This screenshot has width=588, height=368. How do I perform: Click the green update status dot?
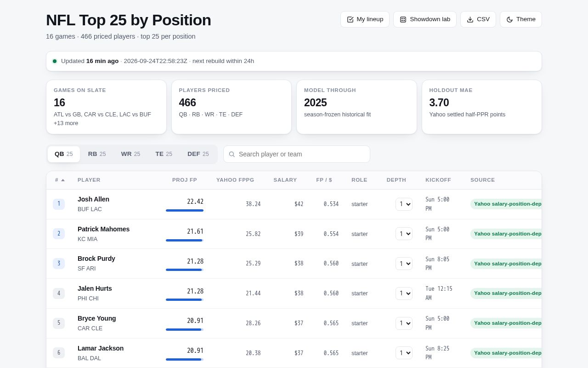pyautogui.click(x=55, y=61)
